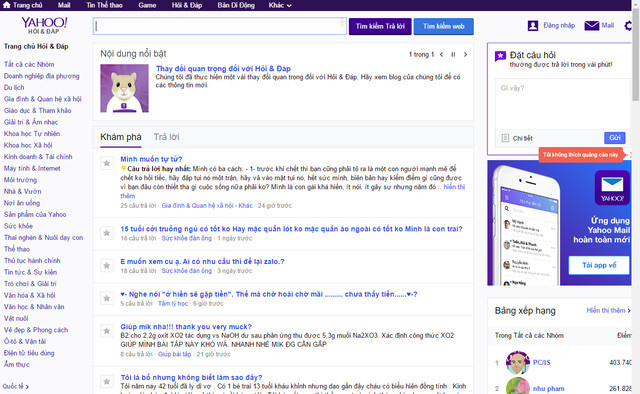Open PC/IS user avatar in ranking
640x394 pixels.
point(518,362)
